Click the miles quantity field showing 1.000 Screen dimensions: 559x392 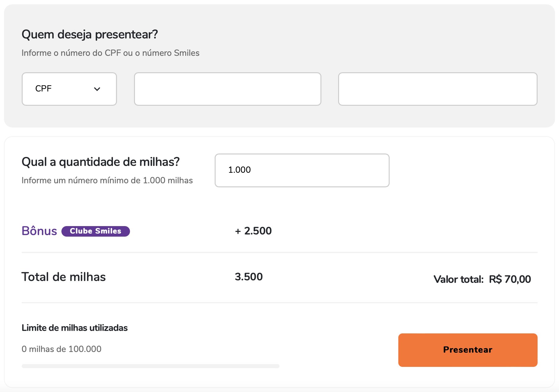coord(302,170)
